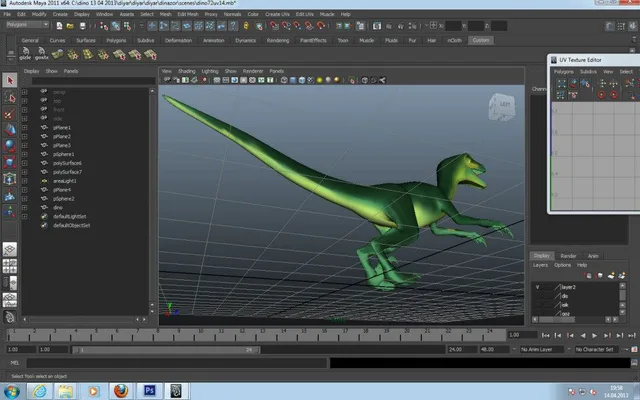The width and height of the screenshot is (640, 400).
Task: Click the Windows Start button
Action: [x=11, y=391]
